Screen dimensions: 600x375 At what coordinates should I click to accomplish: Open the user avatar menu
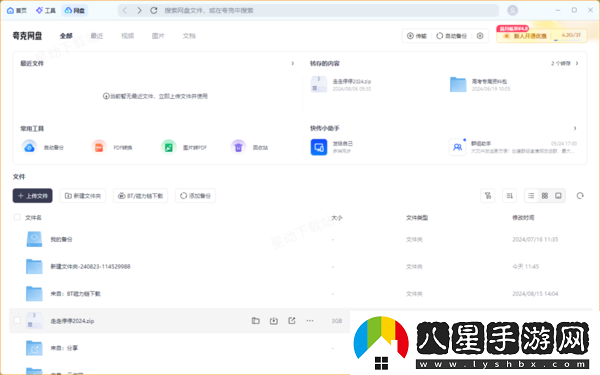click(x=512, y=10)
